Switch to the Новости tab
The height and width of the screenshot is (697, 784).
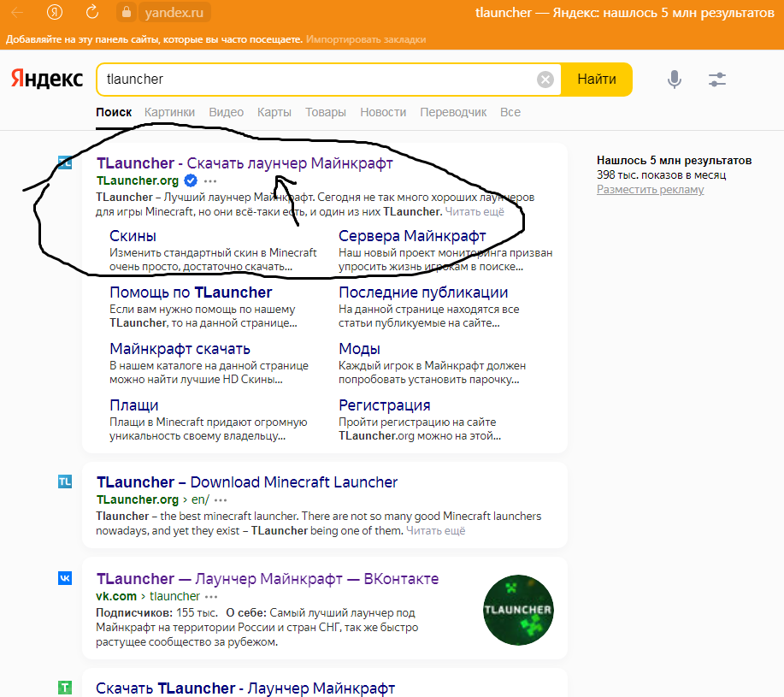(x=383, y=112)
